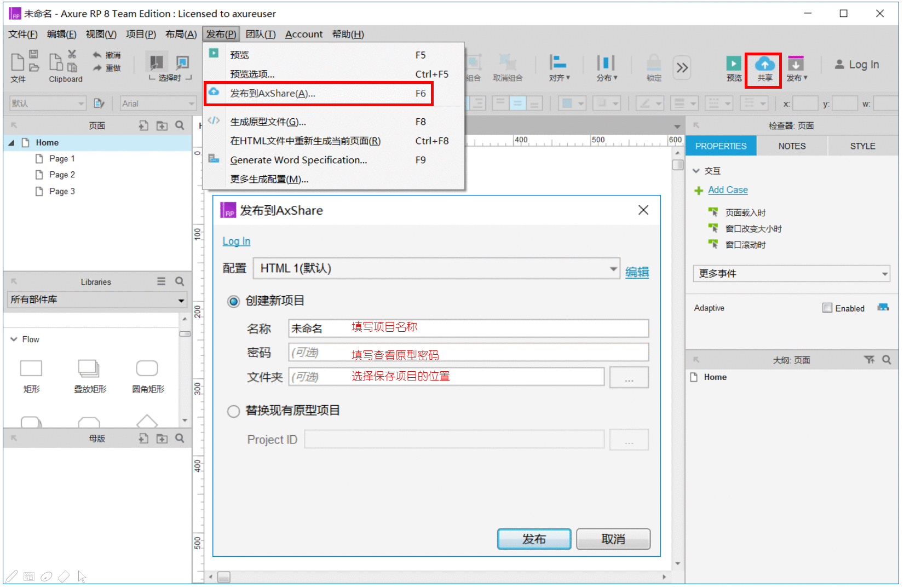904x588 pixels.
Task: Browse for folder with ellipsis button
Action: click(x=629, y=377)
